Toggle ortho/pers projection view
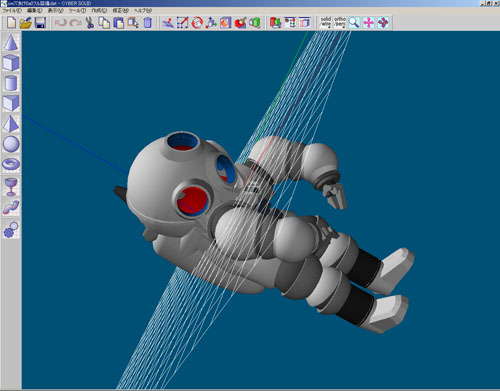Image resolution: width=500 pixels, height=391 pixels. [x=340, y=23]
